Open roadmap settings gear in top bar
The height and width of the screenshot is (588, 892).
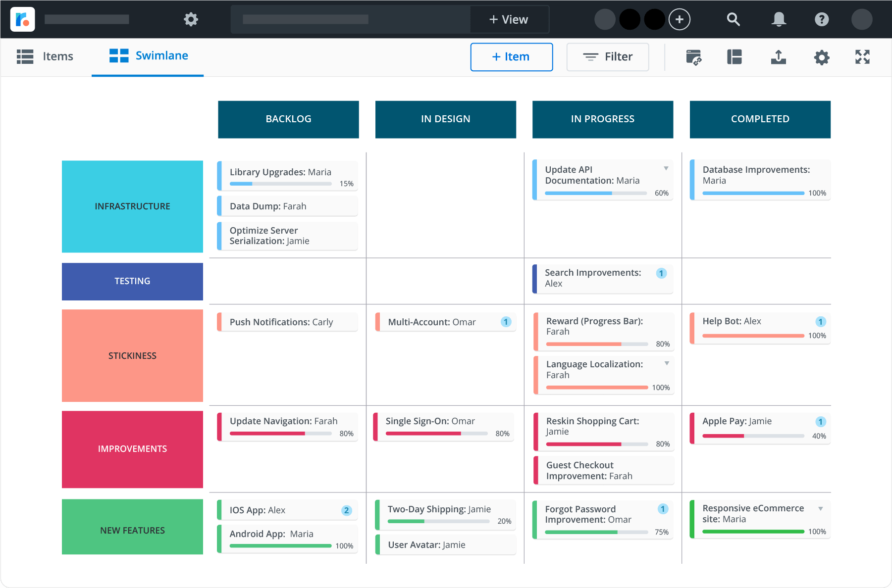[x=191, y=19]
